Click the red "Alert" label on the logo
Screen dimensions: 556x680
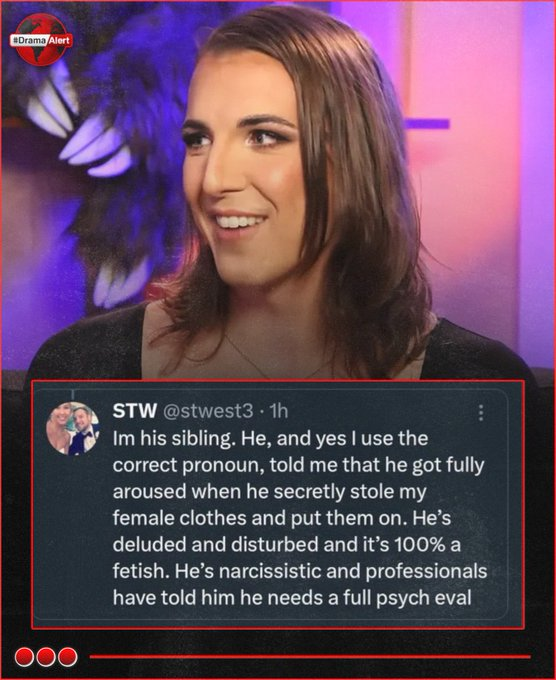(59, 40)
